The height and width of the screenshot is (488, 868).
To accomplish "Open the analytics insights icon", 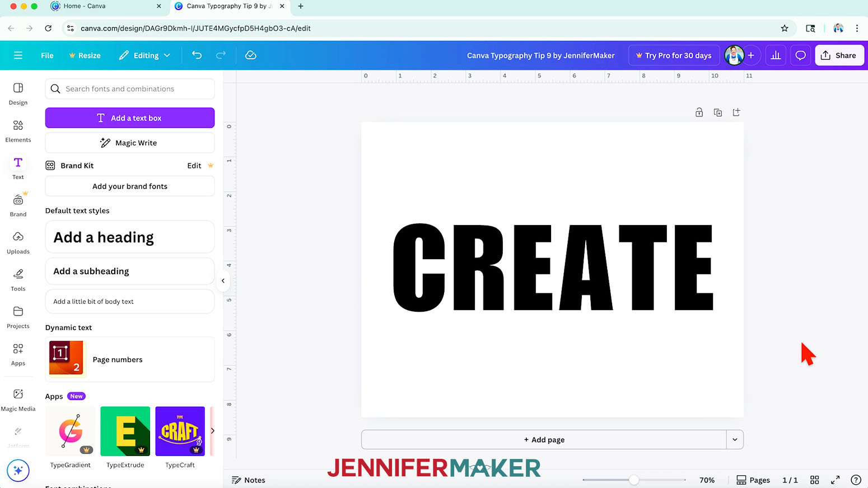I will tap(776, 55).
